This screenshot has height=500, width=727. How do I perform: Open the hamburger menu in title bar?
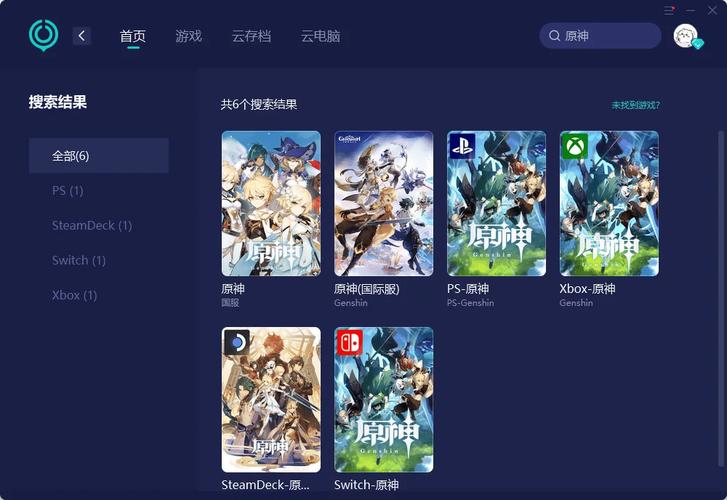[669, 9]
